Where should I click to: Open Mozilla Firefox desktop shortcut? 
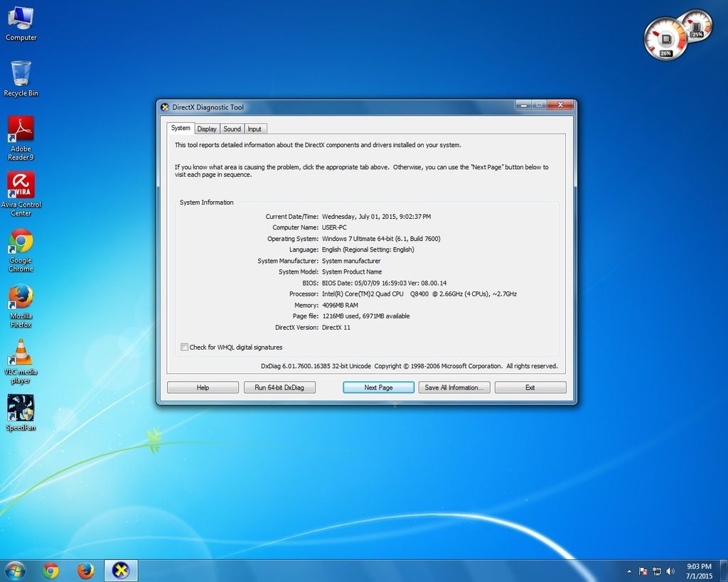click(x=21, y=297)
